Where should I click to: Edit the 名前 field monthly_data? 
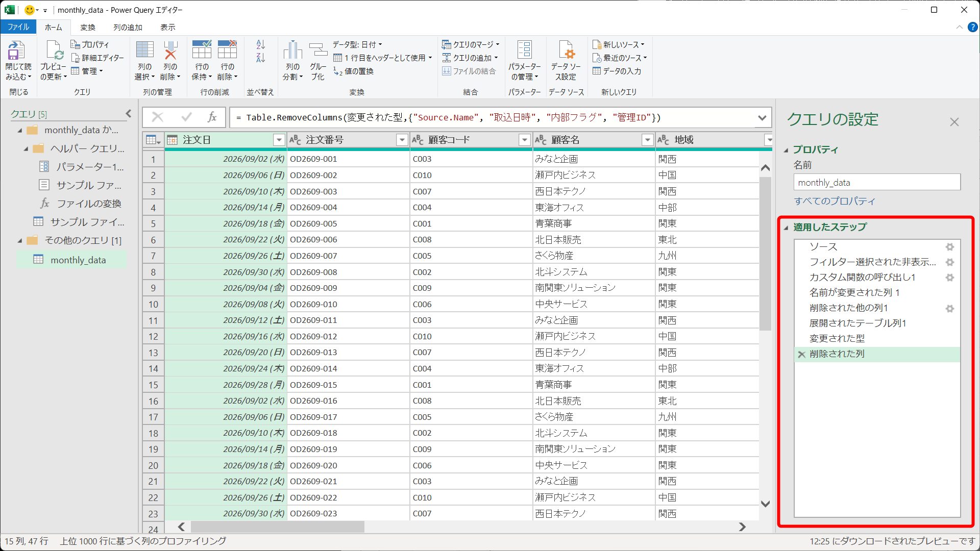[877, 183]
